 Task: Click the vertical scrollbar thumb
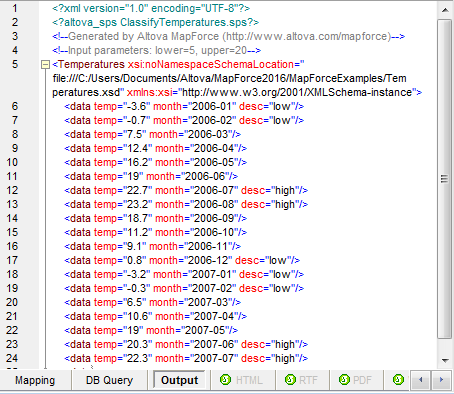click(444, 179)
